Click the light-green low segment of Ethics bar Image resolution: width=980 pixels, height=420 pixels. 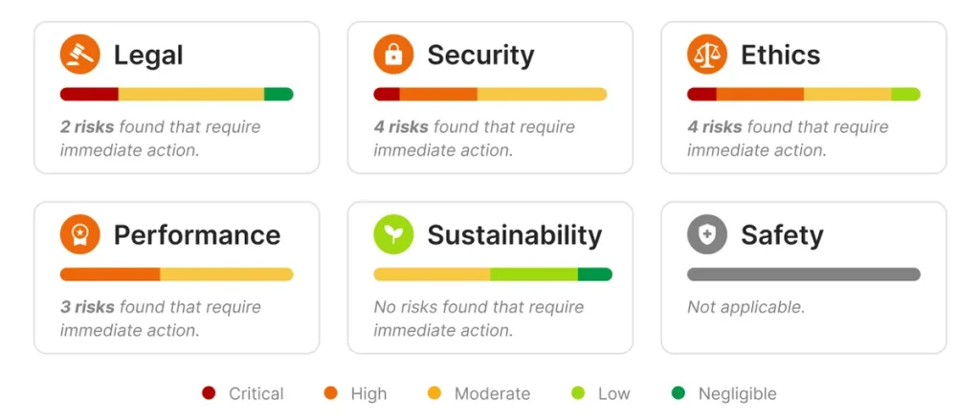[x=905, y=95]
